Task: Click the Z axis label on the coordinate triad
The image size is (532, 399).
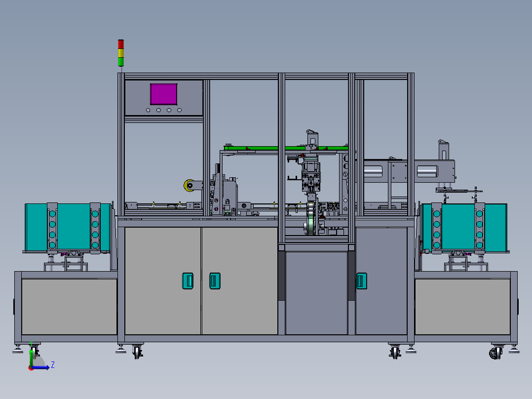Action: pos(53,365)
